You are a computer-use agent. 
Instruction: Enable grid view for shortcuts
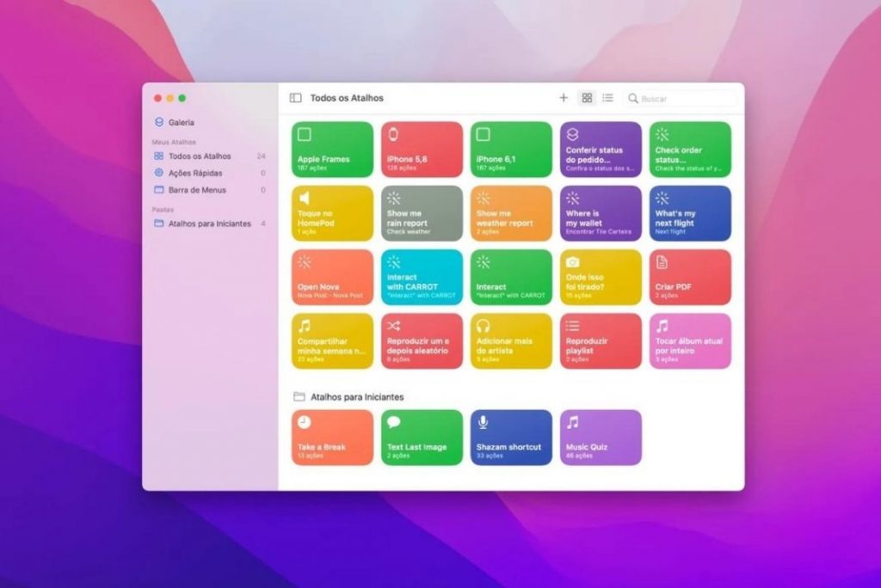click(x=587, y=98)
